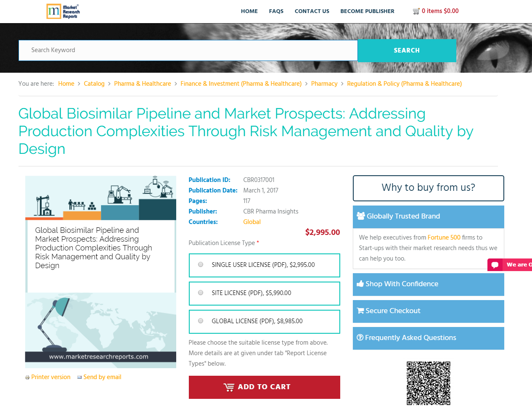Open the FAQS menu item
This screenshot has height=406, width=532.
pyautogui.click(x=276, y=11)
